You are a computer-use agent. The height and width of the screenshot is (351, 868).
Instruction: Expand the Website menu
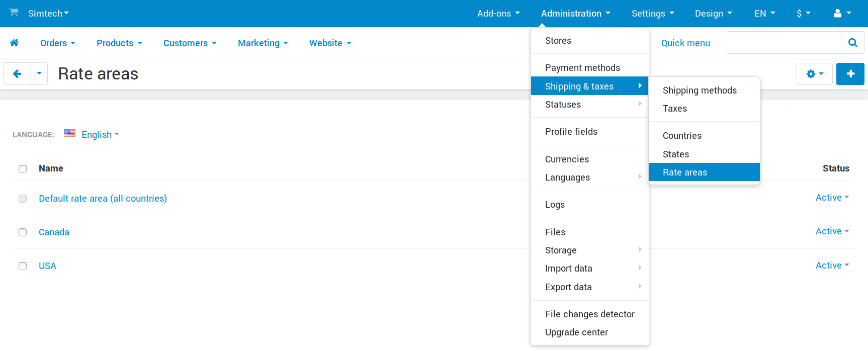330,43
